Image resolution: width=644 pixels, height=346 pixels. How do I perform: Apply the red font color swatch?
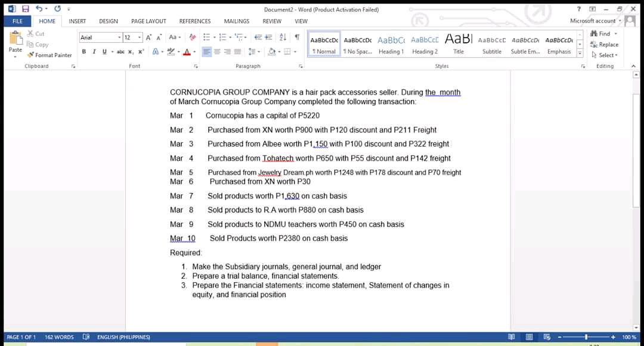tap(187, 52)
